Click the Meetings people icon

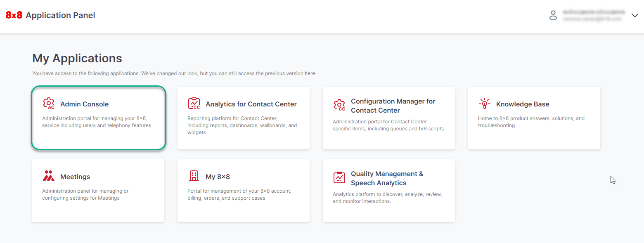[49, 176]
